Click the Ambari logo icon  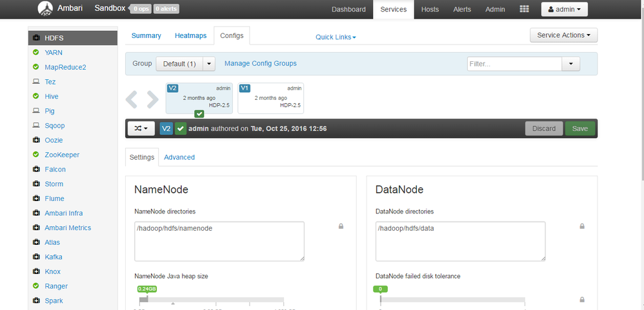pos(45,8)
